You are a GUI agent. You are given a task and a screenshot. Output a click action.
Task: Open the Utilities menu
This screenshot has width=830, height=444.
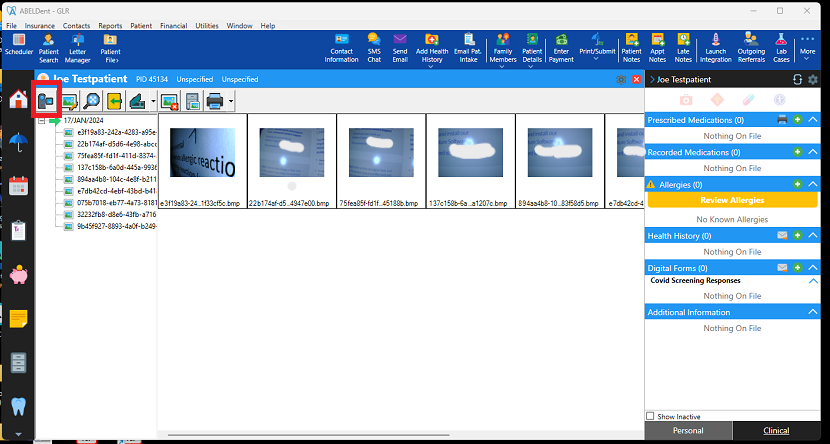207,25
